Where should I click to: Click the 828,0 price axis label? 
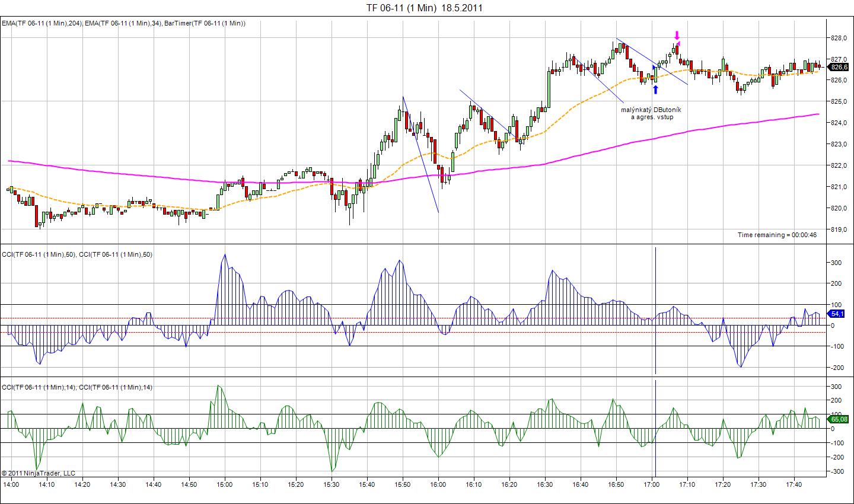(838, 38)
